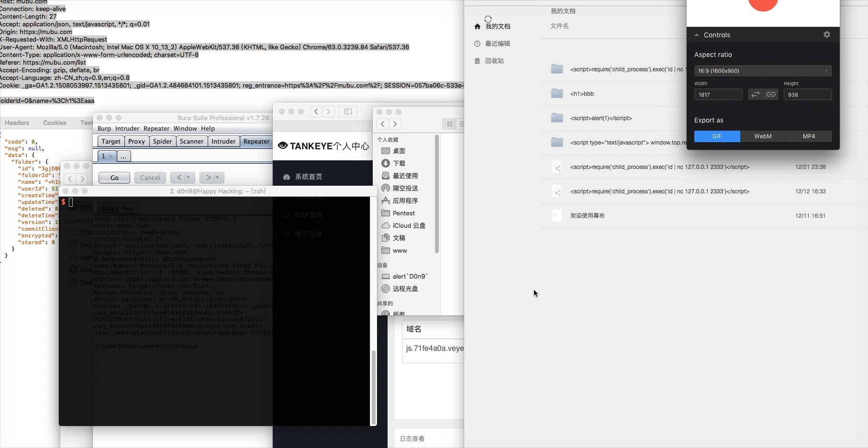Select MP4 export format
The image size is (868, 448).
coord(809,136)
